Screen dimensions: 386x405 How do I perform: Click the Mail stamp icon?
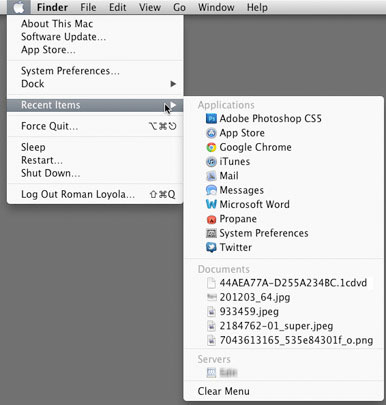(211, 176)
